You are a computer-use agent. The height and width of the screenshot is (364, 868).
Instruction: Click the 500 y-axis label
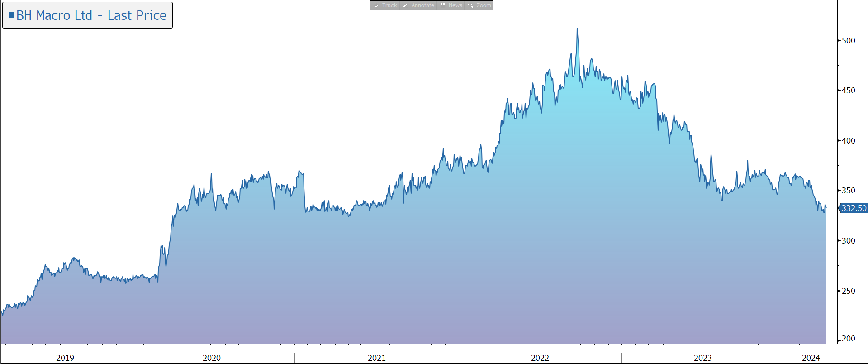(849, 41)
